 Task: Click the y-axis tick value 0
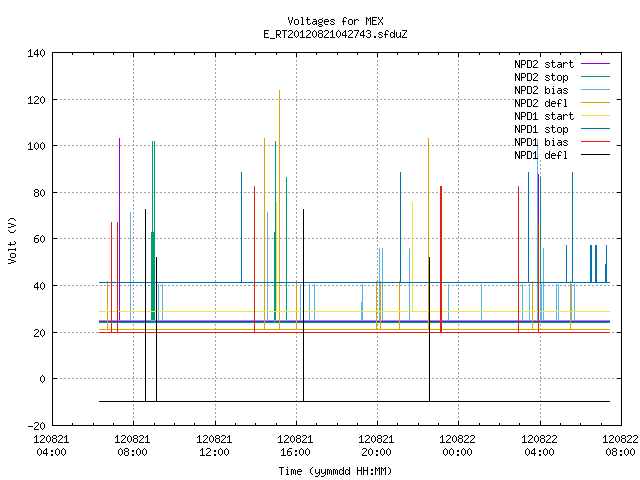click(42, 379)
